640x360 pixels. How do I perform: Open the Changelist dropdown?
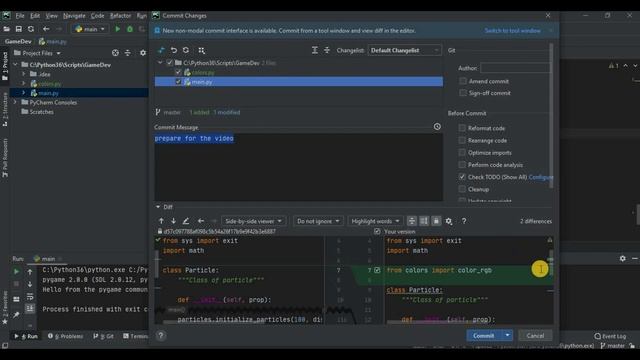point(404,50)
